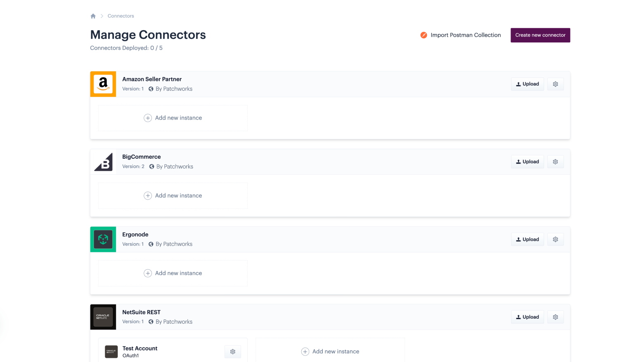Open Amazon Seller Partner settings gear
The height and width of the screenshot is (362, 644).
pos(555,84)
